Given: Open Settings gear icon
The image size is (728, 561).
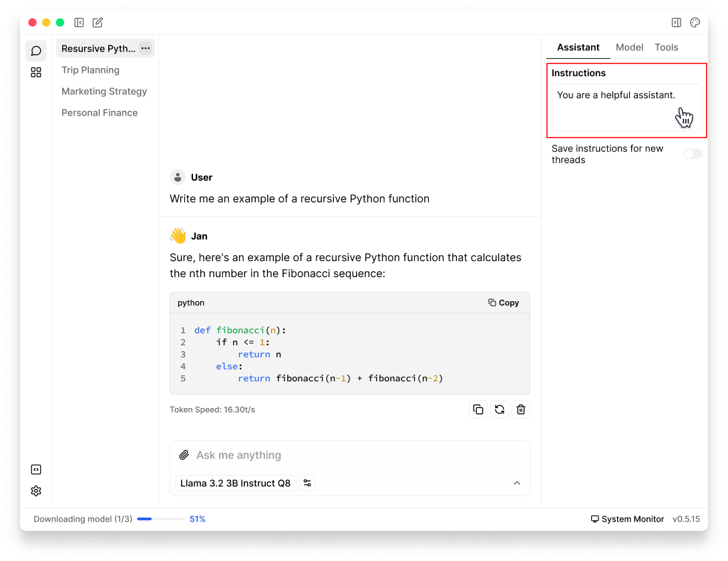Looking at the screenshot, I should pyautogui.click(x=36, y=491).
